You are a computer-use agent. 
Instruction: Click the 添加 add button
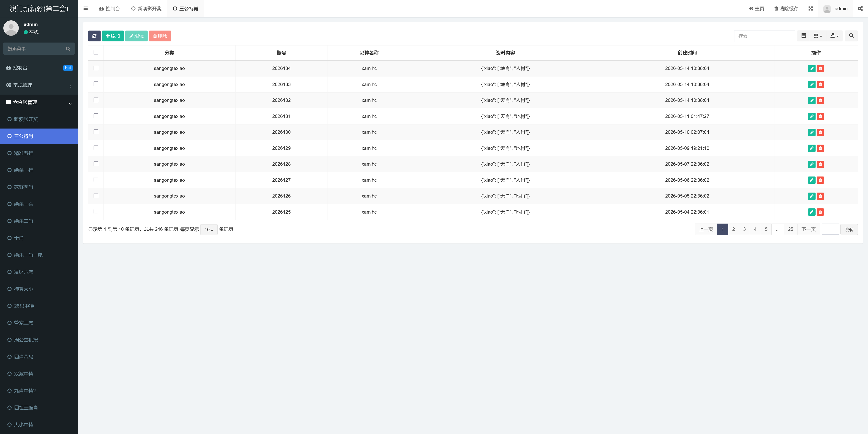tap(113, 36)
